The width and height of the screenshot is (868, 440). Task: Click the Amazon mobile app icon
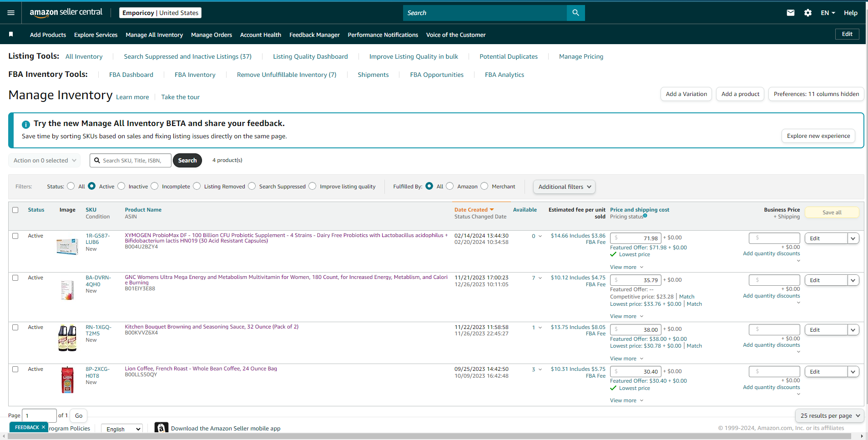(x=161, y=428)
